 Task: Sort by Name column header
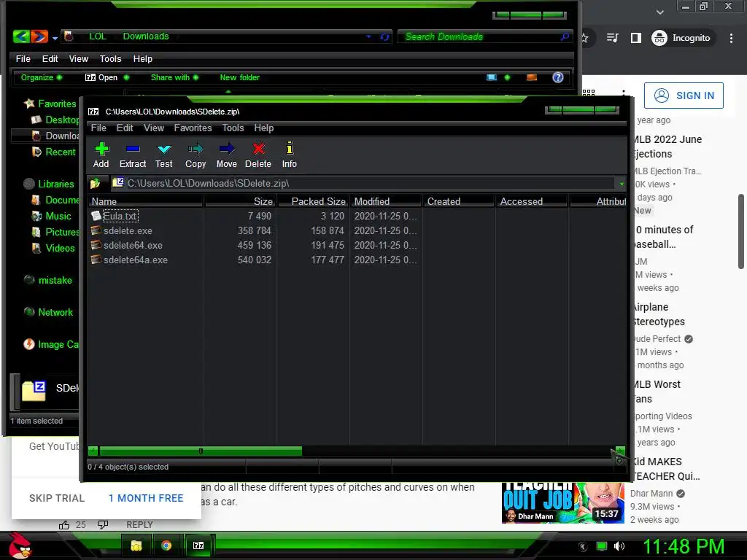tap(146, 201)
